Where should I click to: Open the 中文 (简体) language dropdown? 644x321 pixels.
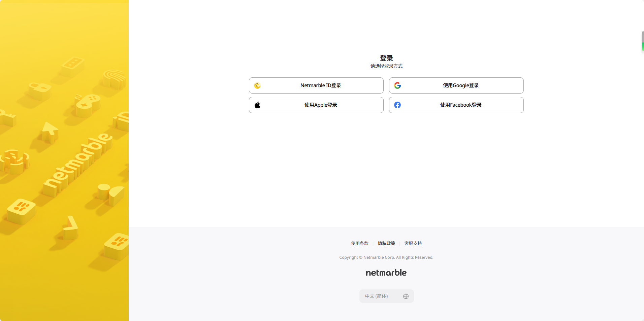pyautogui.click(x=387, y=296)
